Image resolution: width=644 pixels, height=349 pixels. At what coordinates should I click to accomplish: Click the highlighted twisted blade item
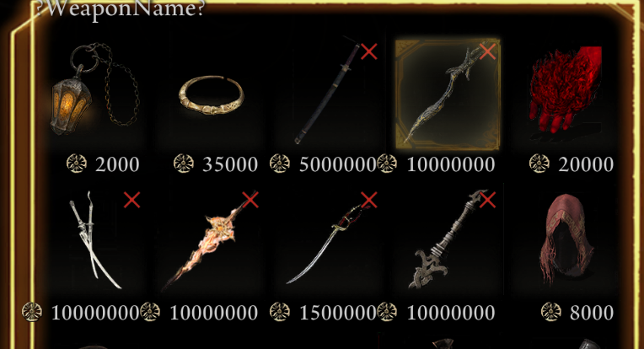tap(448, 94)
